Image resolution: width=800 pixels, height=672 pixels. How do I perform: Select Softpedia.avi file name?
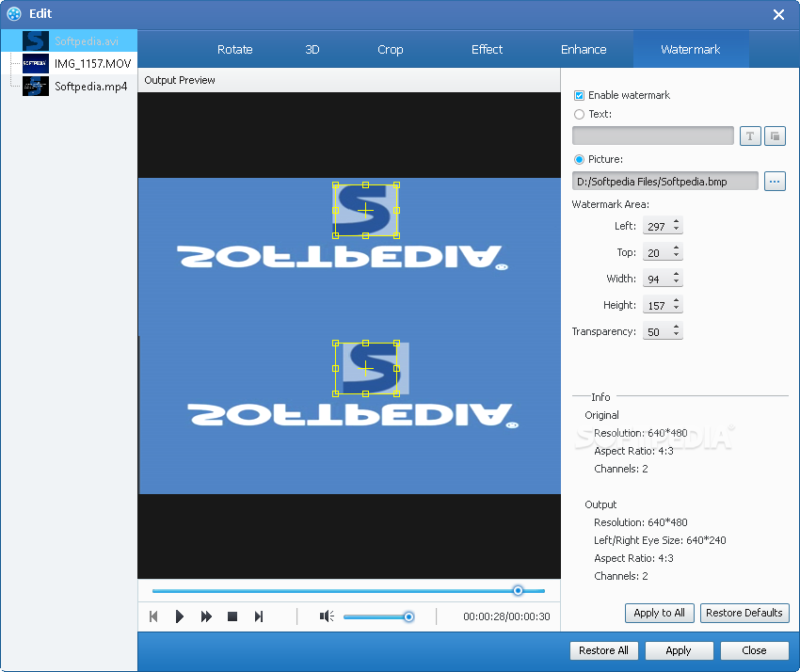(87, 40)
